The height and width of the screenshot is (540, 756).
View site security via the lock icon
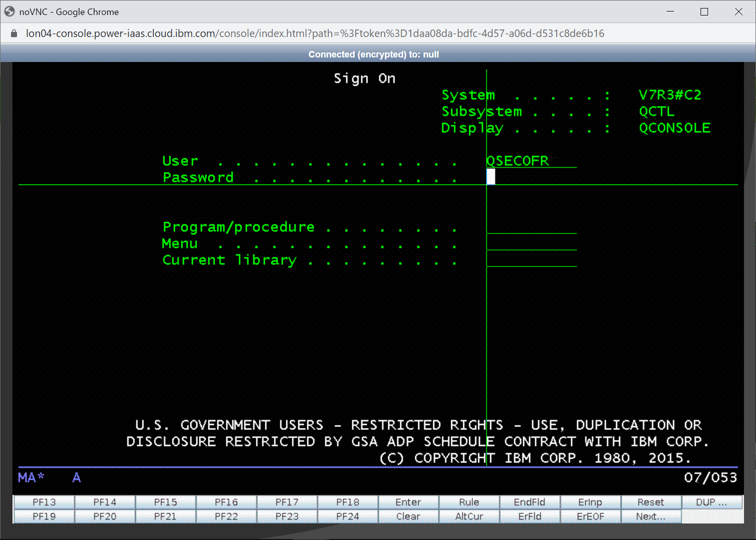14,33
